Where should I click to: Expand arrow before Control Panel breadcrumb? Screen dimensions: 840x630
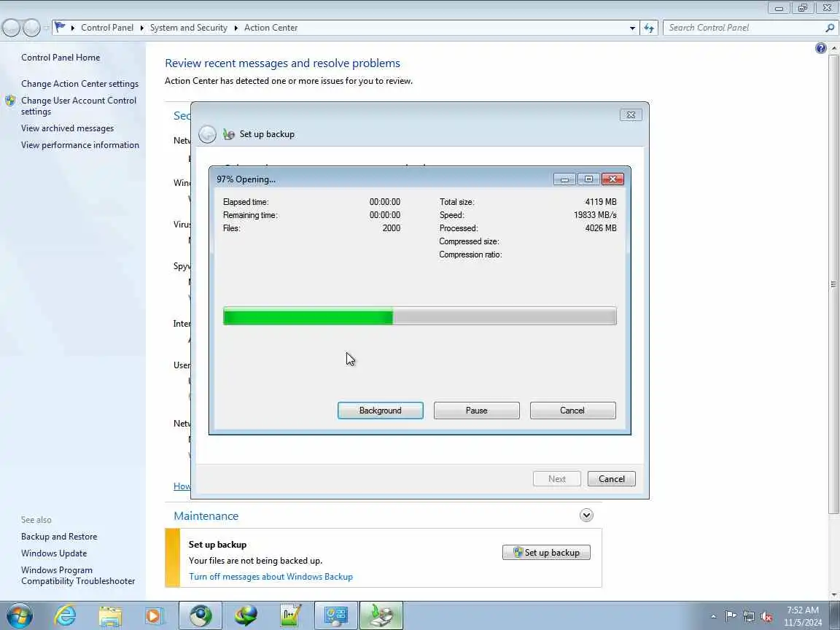coord(73,28)
